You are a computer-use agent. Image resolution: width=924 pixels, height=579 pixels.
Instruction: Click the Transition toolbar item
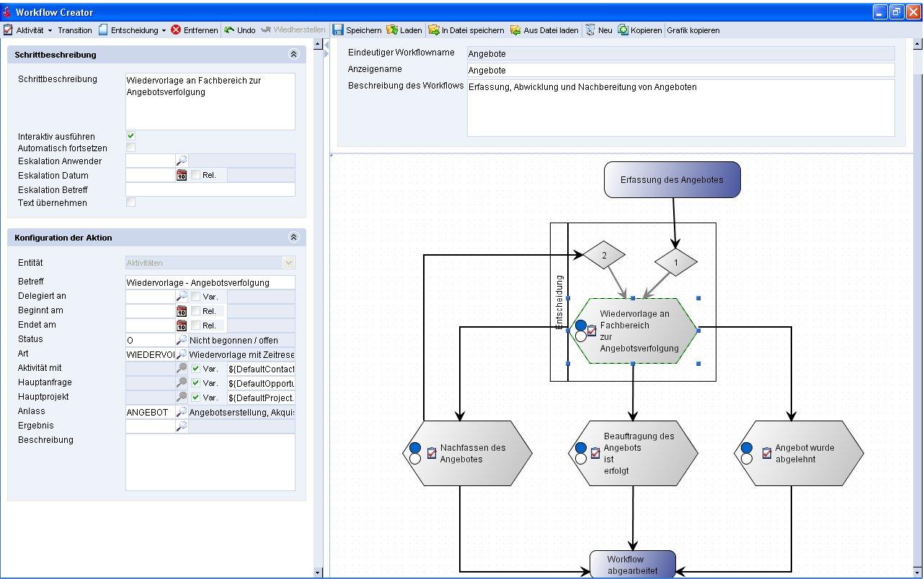75,30
